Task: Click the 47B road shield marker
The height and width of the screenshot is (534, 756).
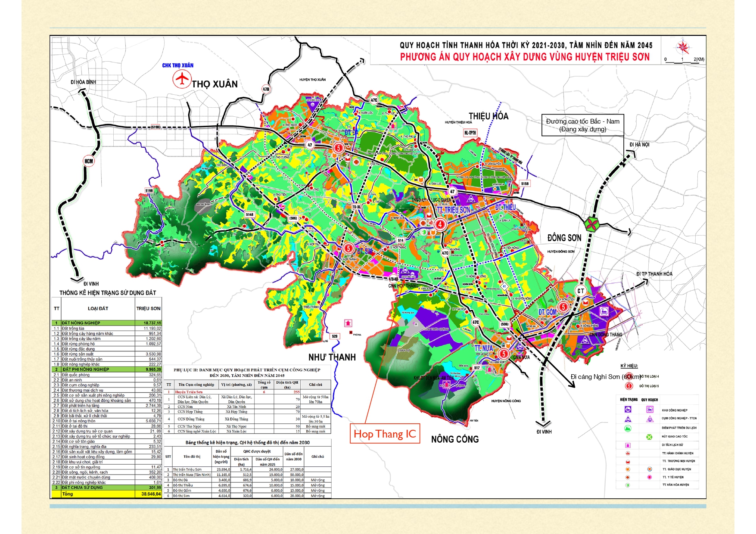Action: pos(266,89)
